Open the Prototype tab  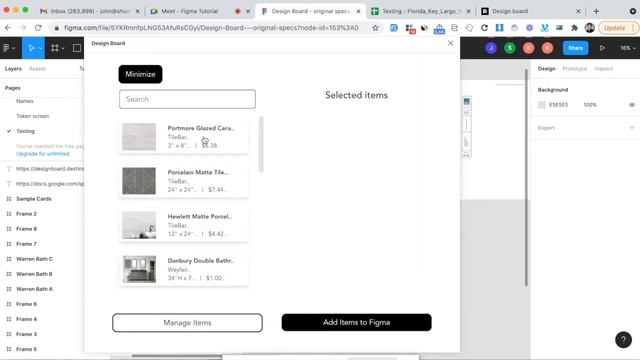[x=574, y=69]
